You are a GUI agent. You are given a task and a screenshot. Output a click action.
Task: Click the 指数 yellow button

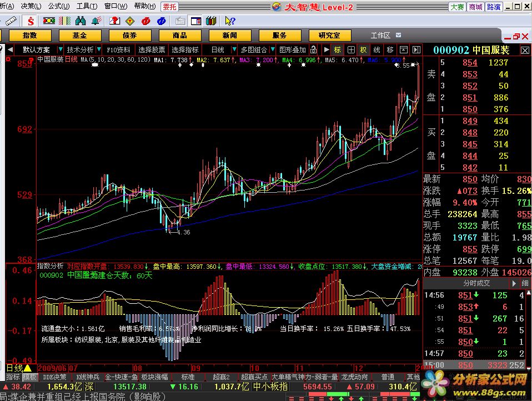30,36
